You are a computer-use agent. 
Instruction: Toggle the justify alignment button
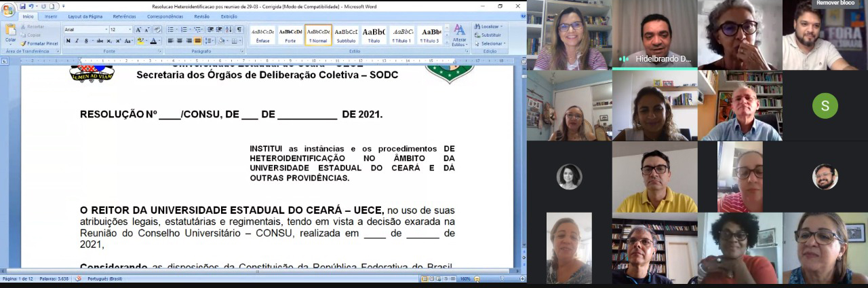pos(198,41)
